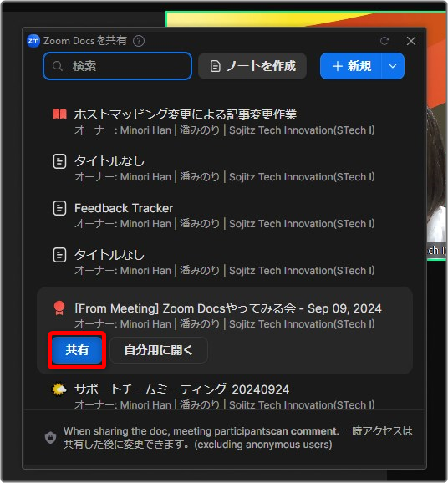Image resolution: width=448 pixels, height=483 pixels.
Task: Click the magnifier icon in the search box
Action: [58, 66]
